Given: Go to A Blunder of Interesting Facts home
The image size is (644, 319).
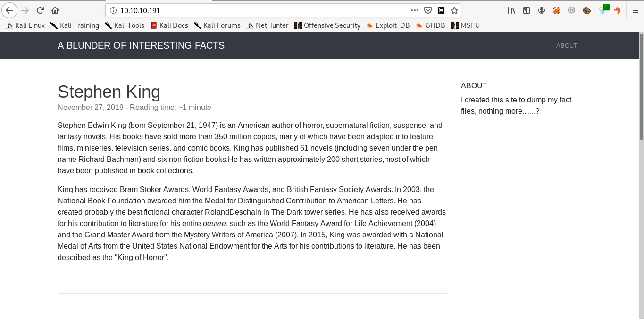Looking at the screenshot, I should [x=141, y=46].
